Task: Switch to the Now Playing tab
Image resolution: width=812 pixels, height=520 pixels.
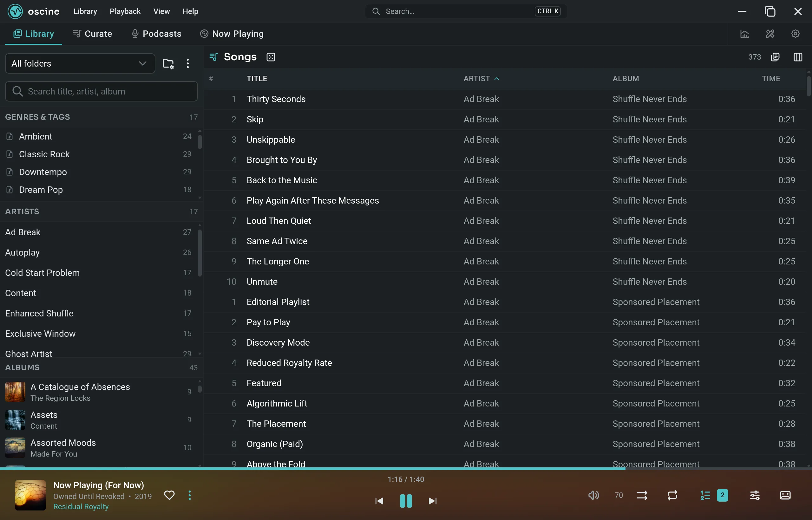Action: coord(232,34)
